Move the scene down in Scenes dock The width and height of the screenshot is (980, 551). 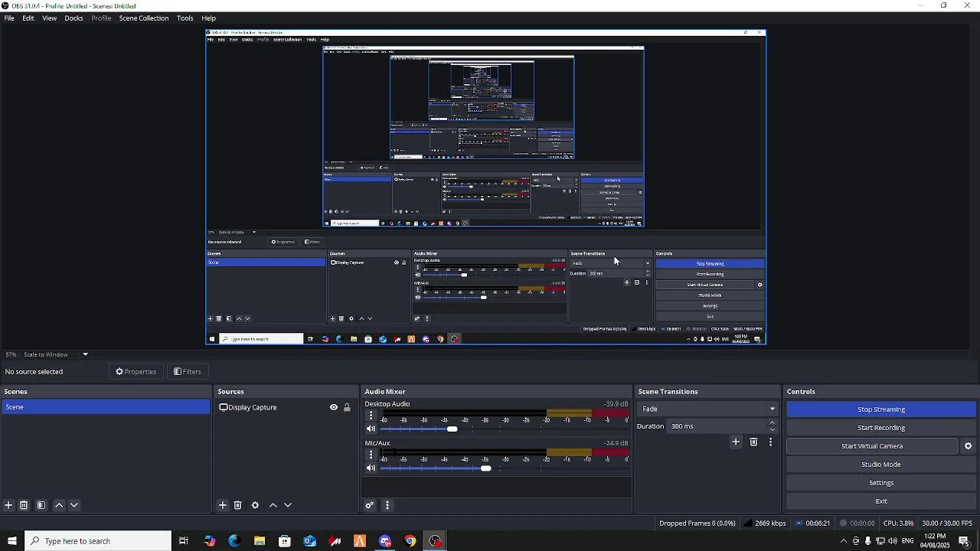coord(74,505)
